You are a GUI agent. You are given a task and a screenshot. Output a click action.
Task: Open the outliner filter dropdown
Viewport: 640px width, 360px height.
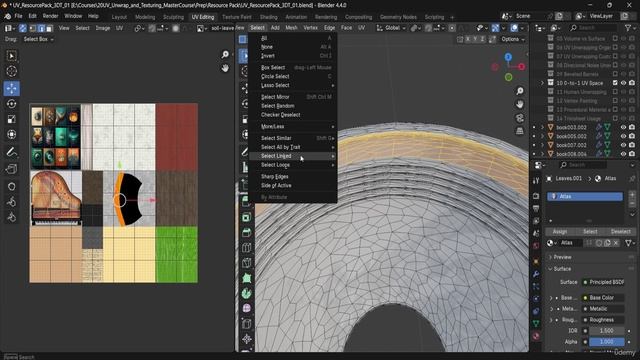[630, 28]
